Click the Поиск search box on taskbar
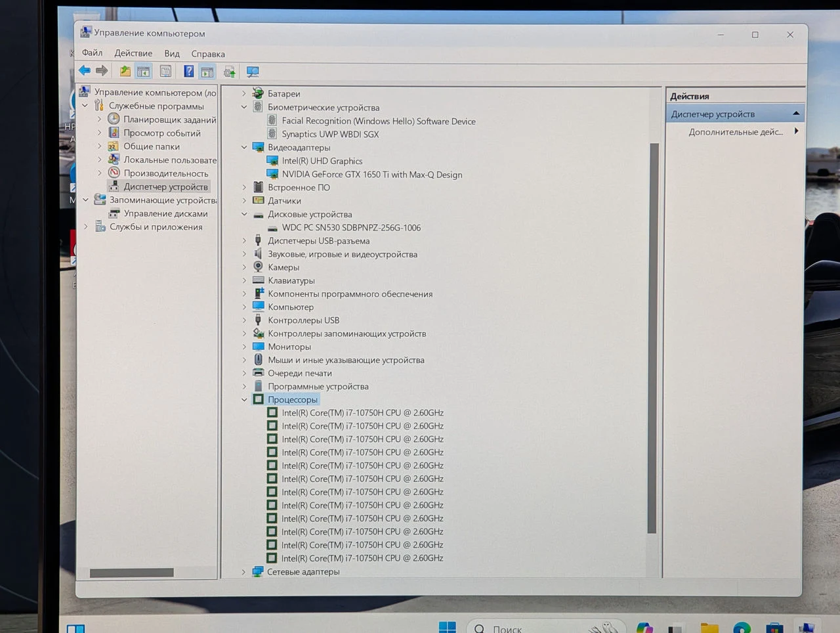The height and width of the screenshot is (633, 840). tap(545, 628)
